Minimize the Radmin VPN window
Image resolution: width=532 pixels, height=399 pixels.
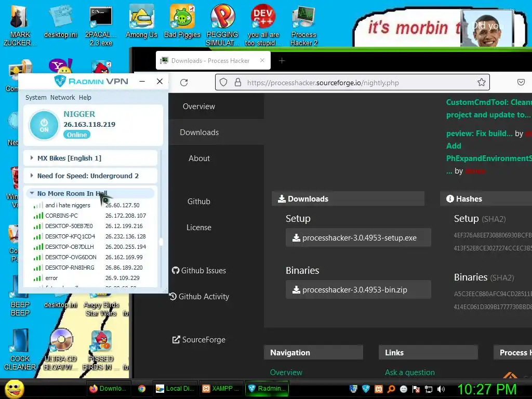point(142,82)
